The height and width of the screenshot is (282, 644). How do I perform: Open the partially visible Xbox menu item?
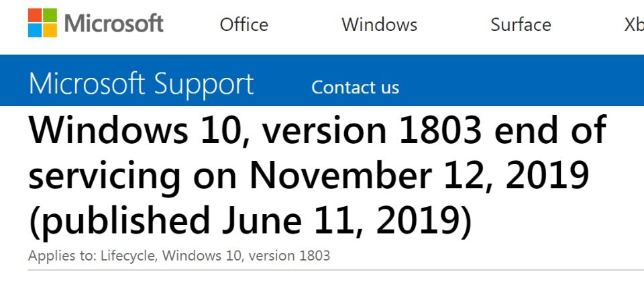(x=634, y=25)
